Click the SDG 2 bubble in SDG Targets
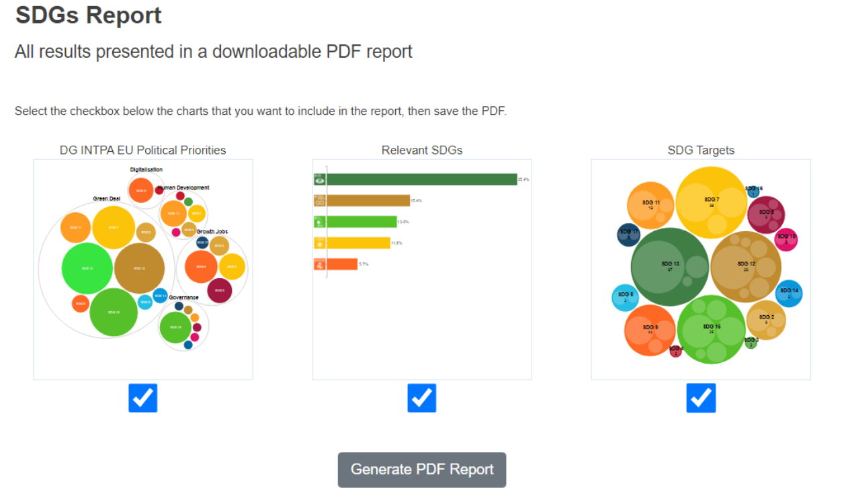 click(x=766, y=320)
